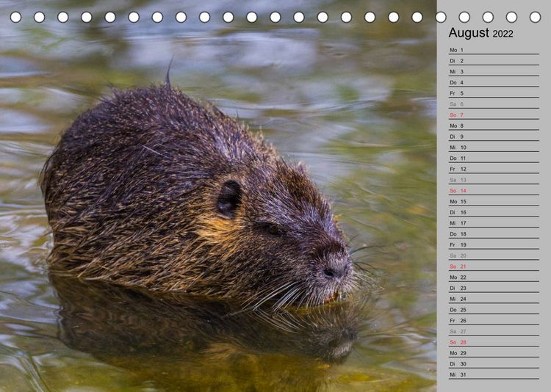Select the red 'So 14' date row
This screenshot has height=392, width=551.
(494, 191)
